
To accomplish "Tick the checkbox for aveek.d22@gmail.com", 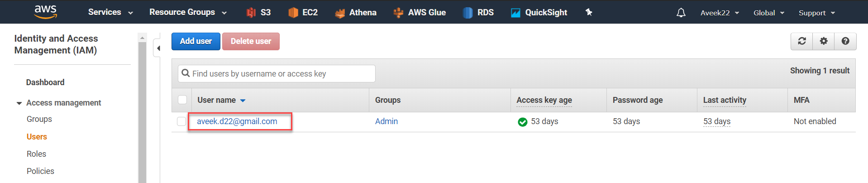I will [x=181, y=121].
